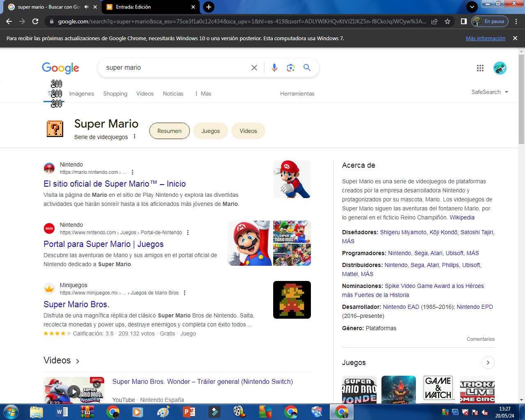Screen dimensions: 525x420
Task: Open Nintendo EAD developer link
Action: [x=401, y=307]
